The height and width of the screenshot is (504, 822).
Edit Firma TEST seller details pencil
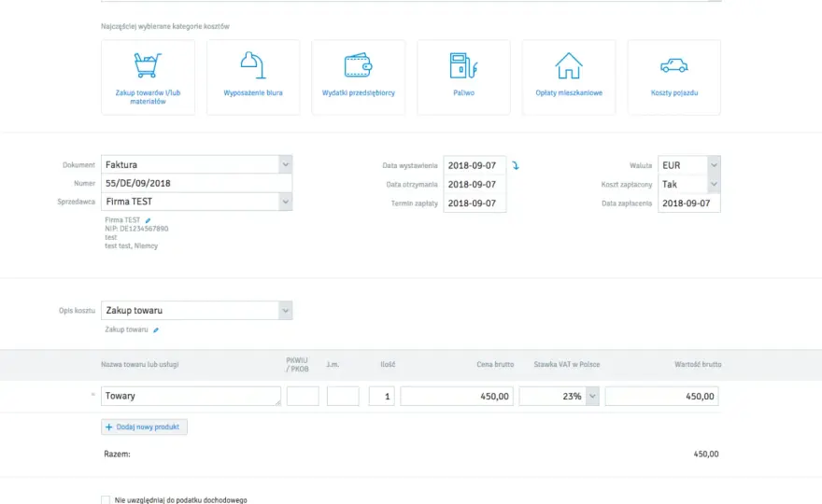click(x=148, y=220)
